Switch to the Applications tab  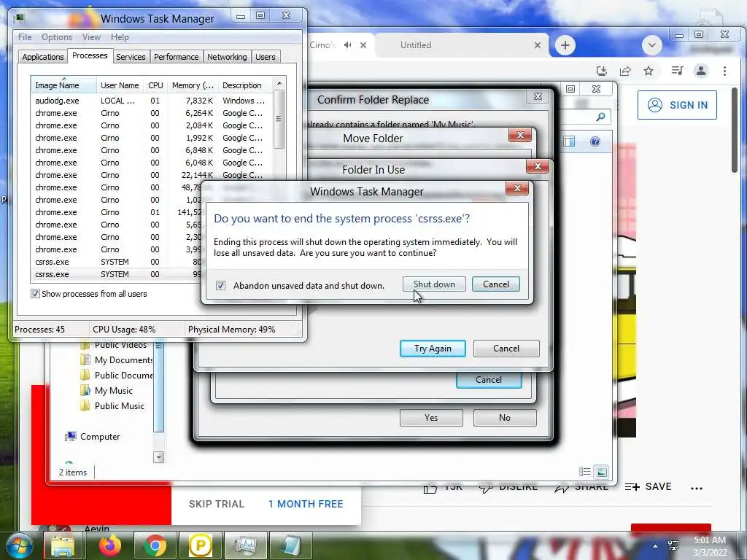[x=43, y=57]
